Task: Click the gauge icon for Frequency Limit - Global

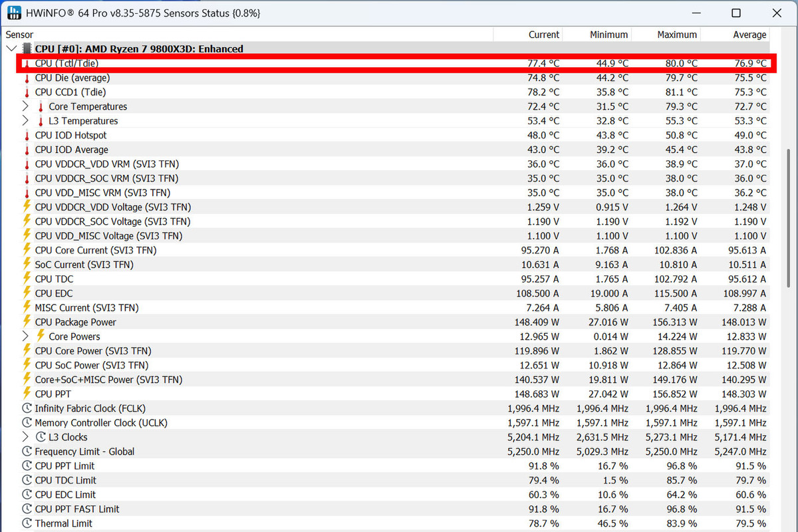Action: click(x=27, y=452)
